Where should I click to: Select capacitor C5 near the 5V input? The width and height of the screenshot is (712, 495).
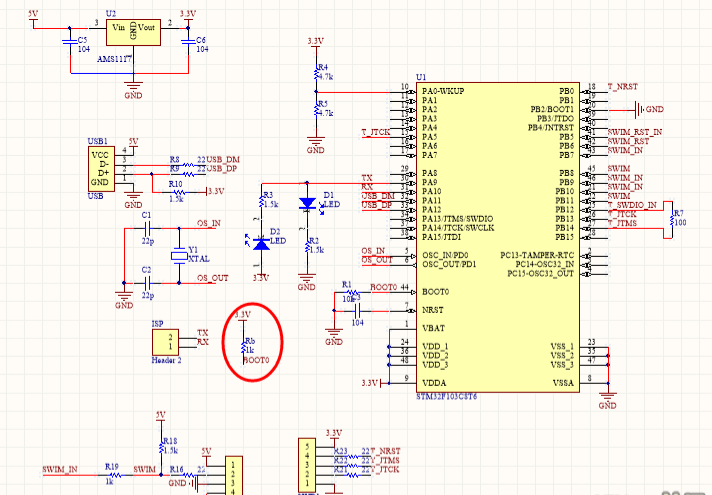69,42
